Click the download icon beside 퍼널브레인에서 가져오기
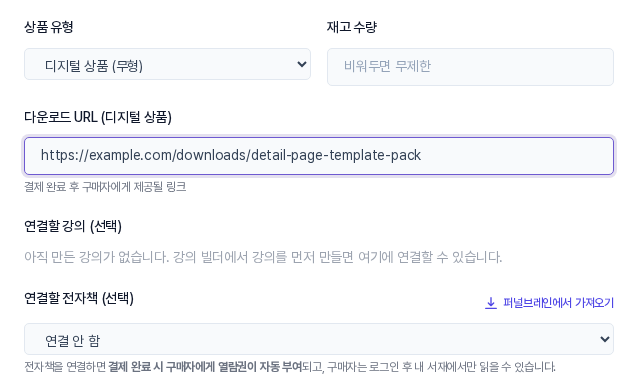Screen dimensions: 638x391 491,303
